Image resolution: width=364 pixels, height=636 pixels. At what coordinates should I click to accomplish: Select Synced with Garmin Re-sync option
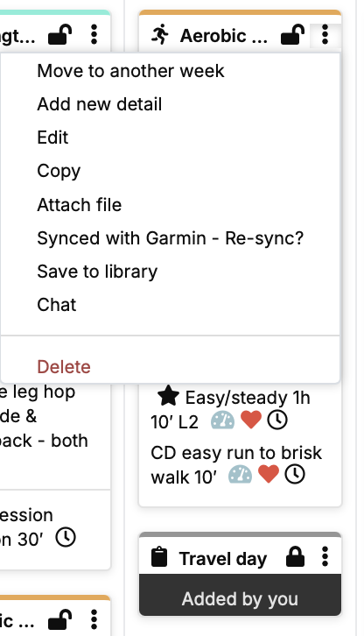point(170,238)
